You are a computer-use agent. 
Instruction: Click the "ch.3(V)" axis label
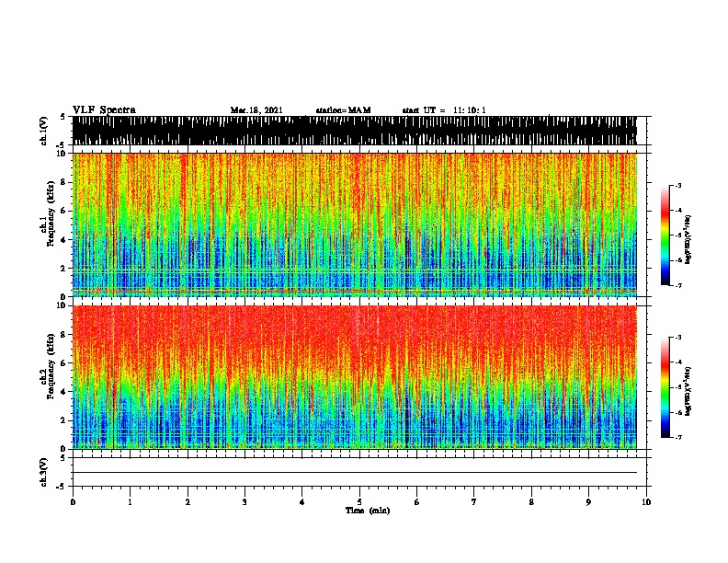(44, 472)
